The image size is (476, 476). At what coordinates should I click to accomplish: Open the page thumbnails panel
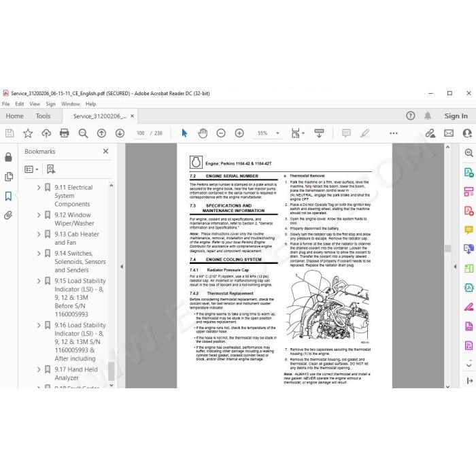[x=8, y=177]
